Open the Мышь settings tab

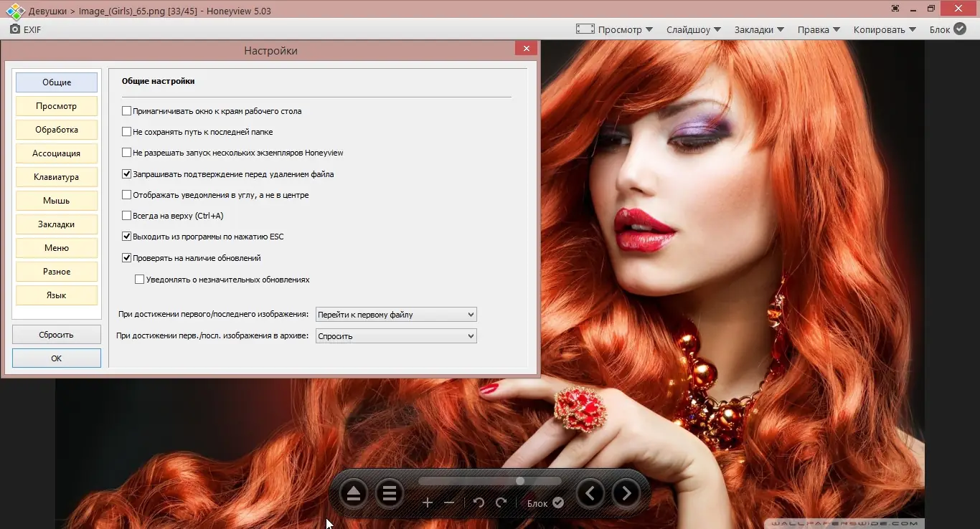(x=57, y=201)
